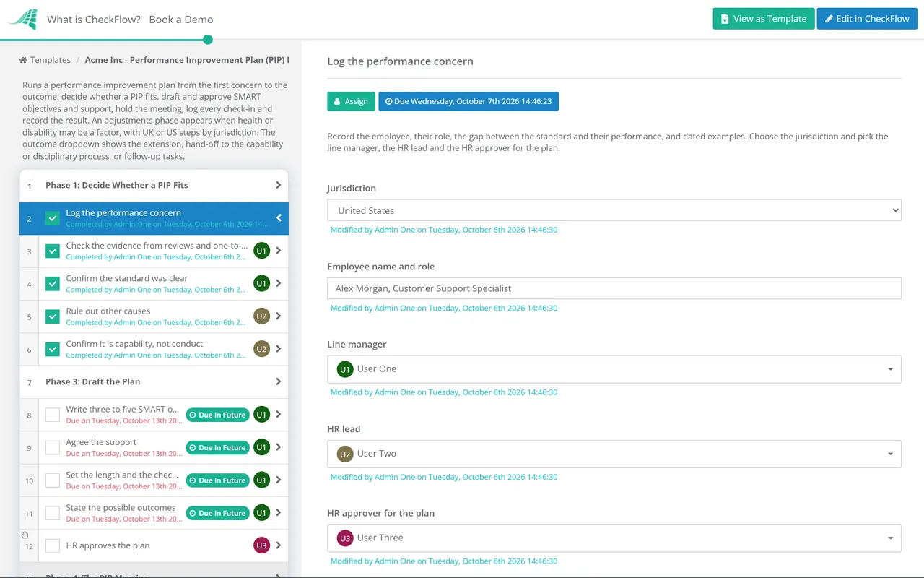Image resolution: width=924 pixels, height=578 pixels.
Task: Open the HR lead dropdown arrow
Action: pos(890,454)
